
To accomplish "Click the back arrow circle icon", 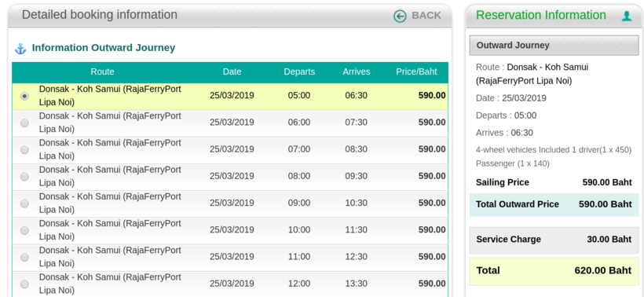I will tap(400, 16).
